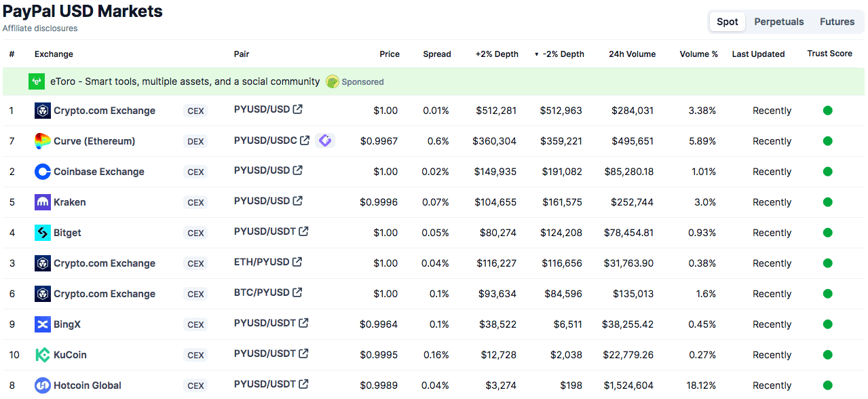Open external link icon for Kraken PYUSD/USD

[x=297, y=201]
